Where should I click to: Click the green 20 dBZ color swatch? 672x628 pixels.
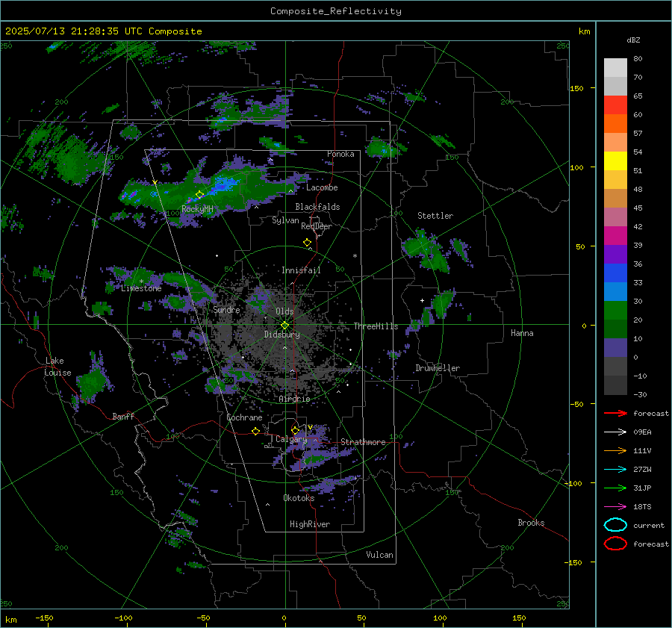[x=615, y=311]
